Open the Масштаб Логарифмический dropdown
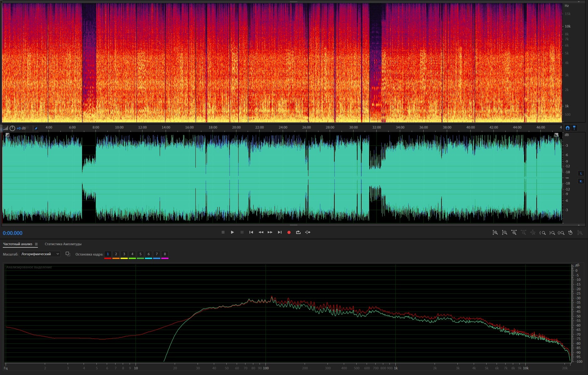The image size is (588, 375). (40, 254)
